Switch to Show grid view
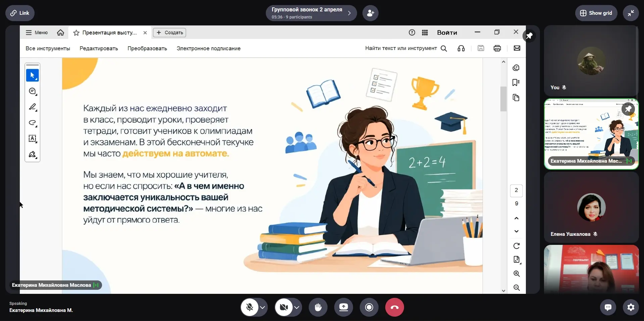The height and width of the screenshot is (321, 644). coord(596,13)
